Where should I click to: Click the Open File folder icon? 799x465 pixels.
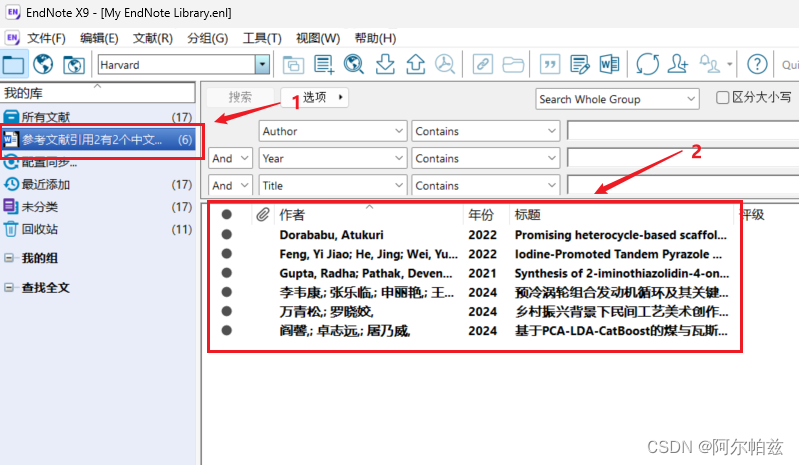(513, 65)
